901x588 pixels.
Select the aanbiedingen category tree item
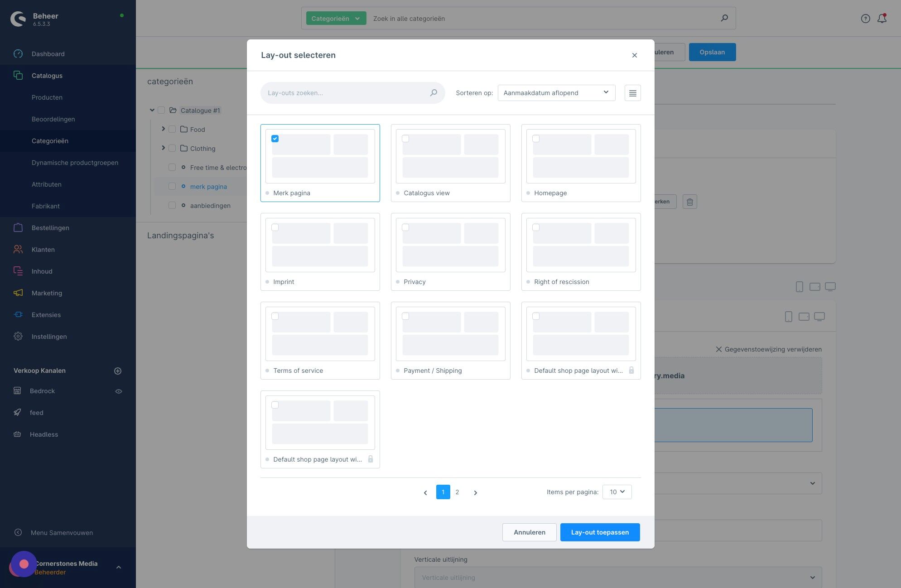pyautogui.click(x=210, y=206)
